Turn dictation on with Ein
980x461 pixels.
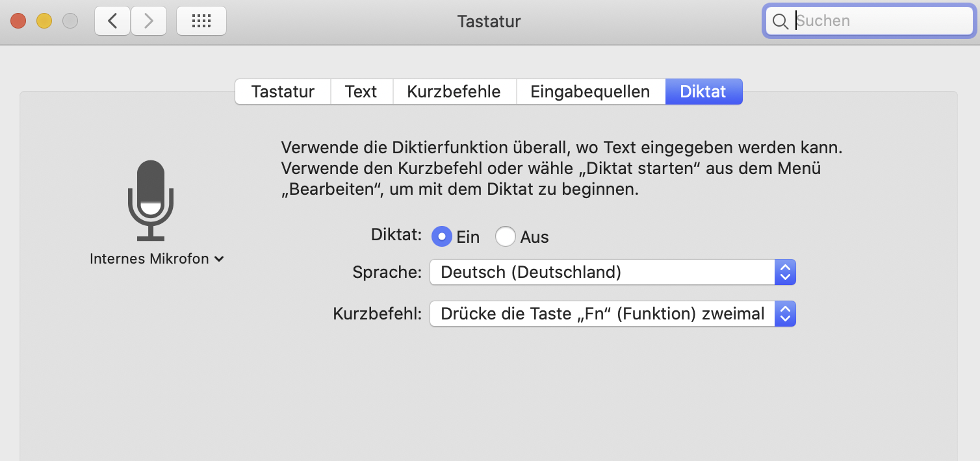(442, 237)
